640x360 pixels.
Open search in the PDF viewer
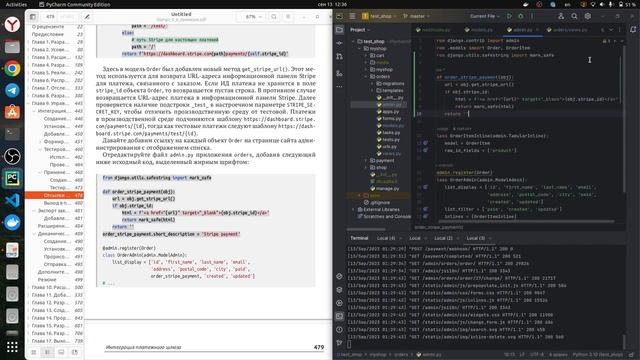[x=274, y=17]
